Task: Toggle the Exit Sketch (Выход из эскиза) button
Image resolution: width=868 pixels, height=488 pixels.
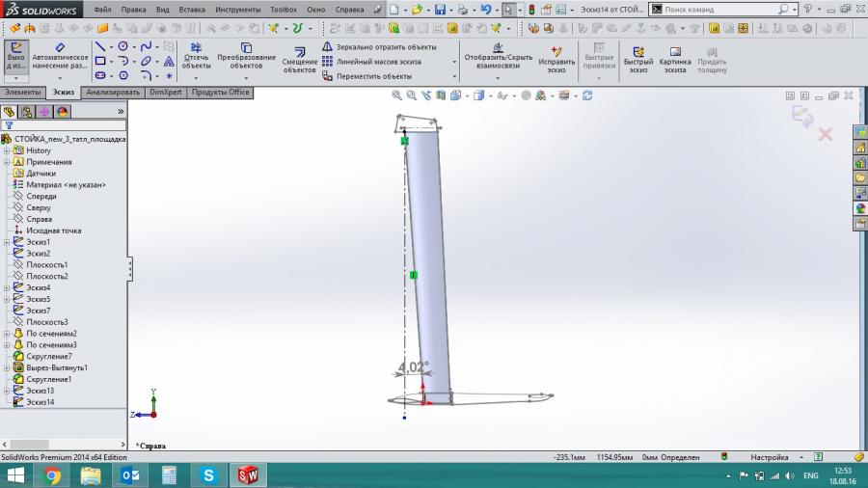Action: click(16, 57)
